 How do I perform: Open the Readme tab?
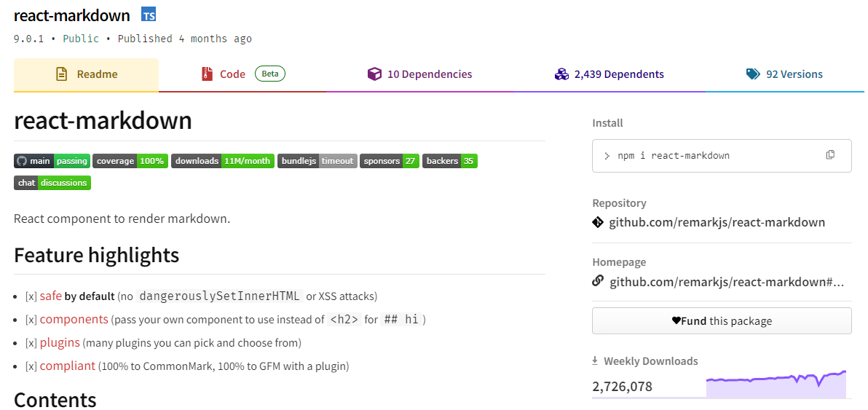tap(87, 74)
